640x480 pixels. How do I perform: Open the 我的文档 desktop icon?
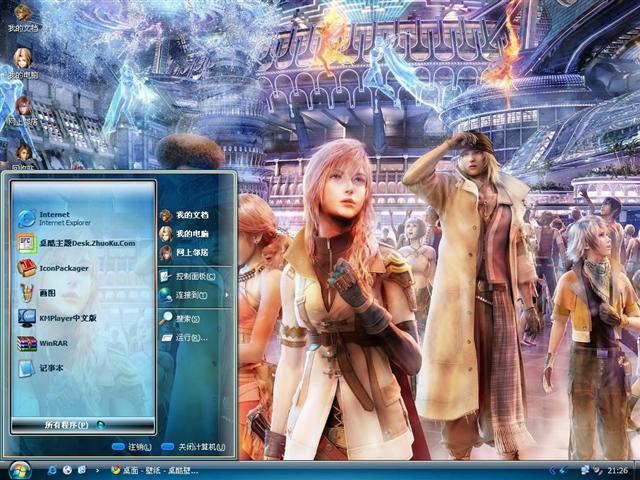click(x=23, y=18)
